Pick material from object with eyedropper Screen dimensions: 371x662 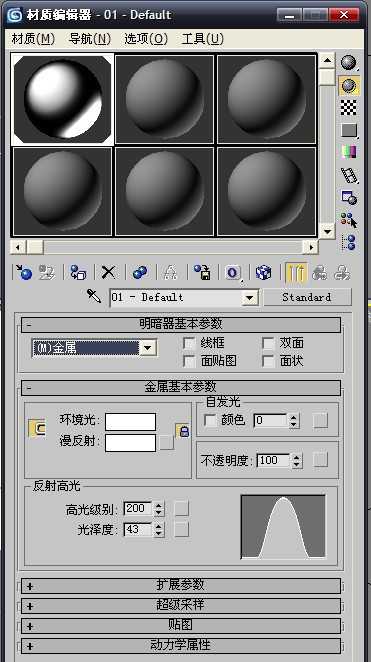click(x=94, y=296)
